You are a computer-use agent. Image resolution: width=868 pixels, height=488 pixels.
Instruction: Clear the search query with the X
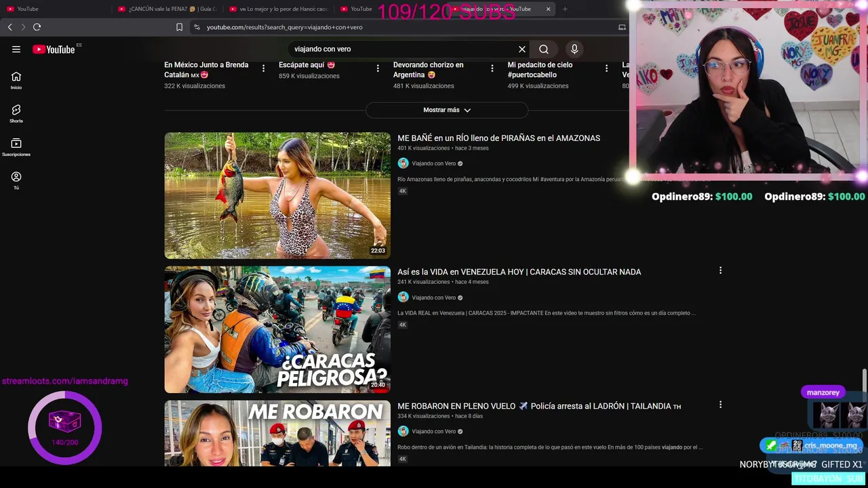click(522, 49)
